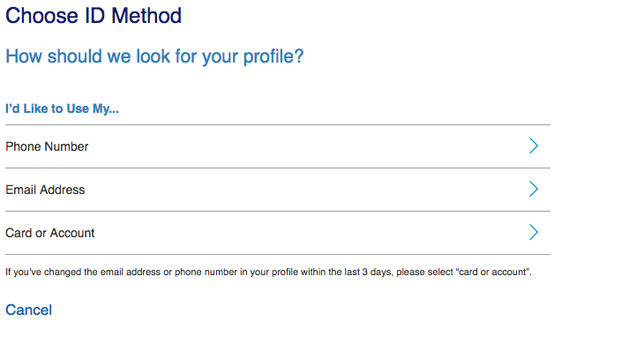Click the Choose ID Method page title
The height and width of the screenshot is (351, 644).
pyautogui.click(x=94, y=16)
